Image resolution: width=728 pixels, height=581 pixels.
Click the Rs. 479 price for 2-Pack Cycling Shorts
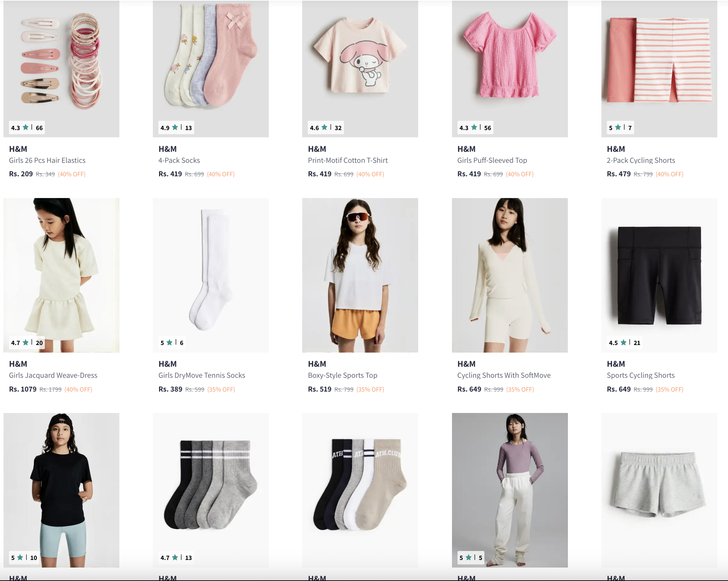coord(619,174)
